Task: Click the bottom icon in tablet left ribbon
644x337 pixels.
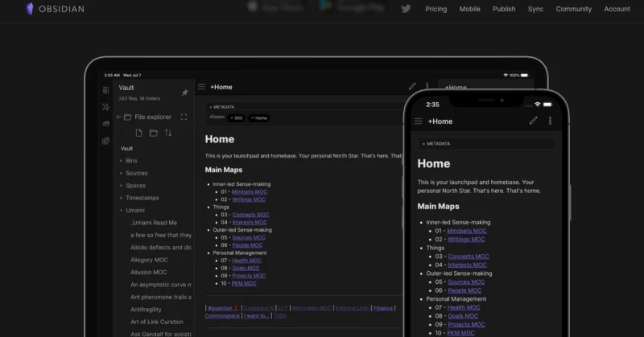Action: point(106,141)
